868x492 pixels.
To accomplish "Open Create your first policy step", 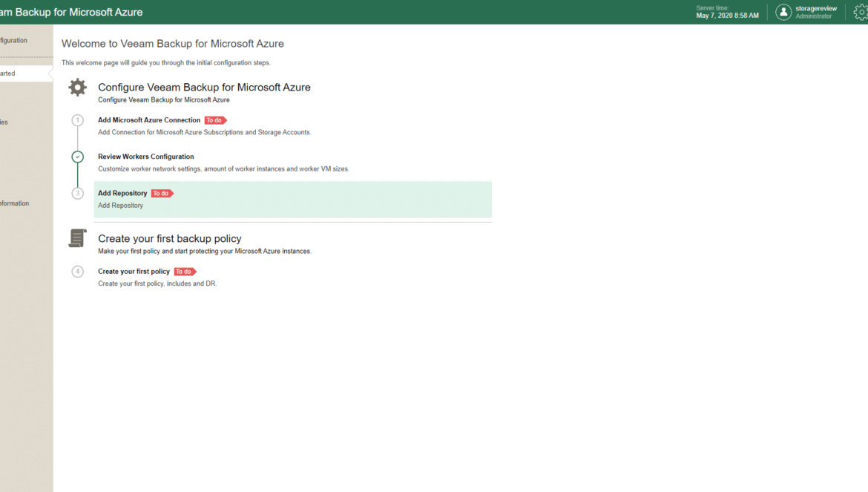I will point(134,271).
